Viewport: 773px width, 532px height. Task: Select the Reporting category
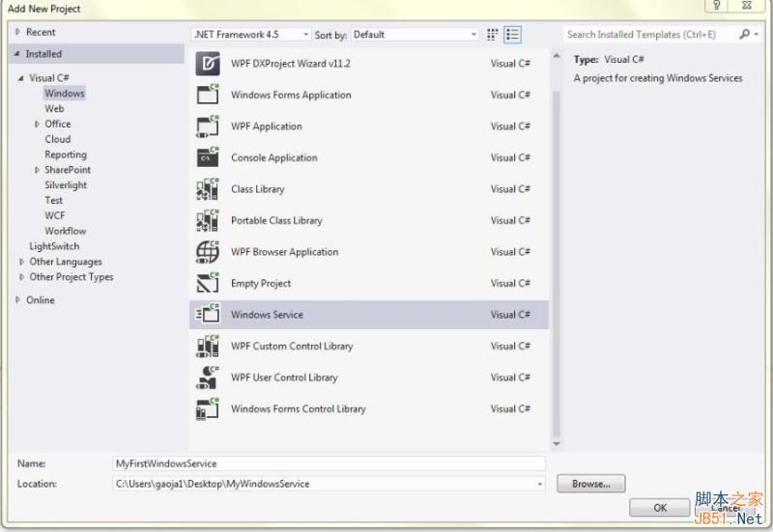click(x=66, y=154)
